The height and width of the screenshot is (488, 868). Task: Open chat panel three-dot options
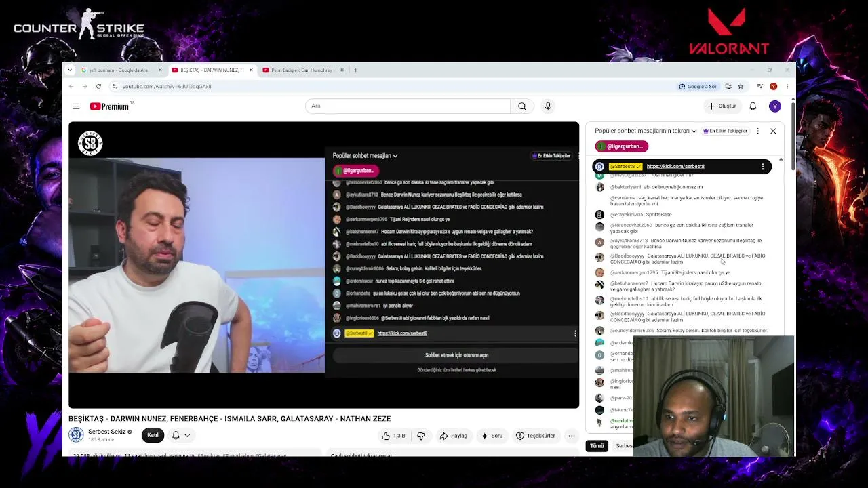tap(757, 131)
